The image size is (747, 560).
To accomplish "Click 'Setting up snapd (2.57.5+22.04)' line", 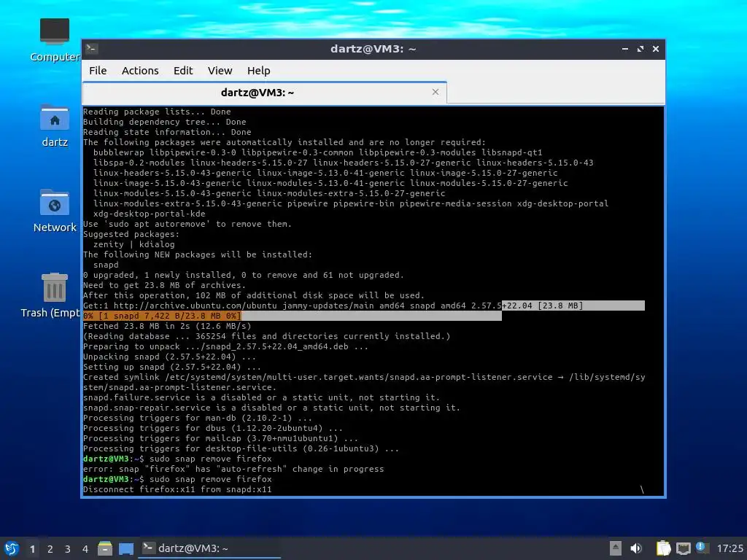I will coord(172,367).
